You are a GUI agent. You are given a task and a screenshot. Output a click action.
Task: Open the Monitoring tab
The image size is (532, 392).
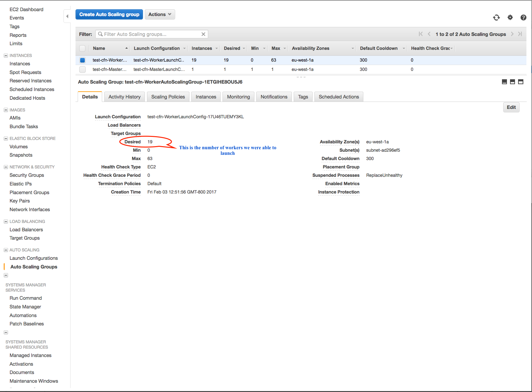238,97
